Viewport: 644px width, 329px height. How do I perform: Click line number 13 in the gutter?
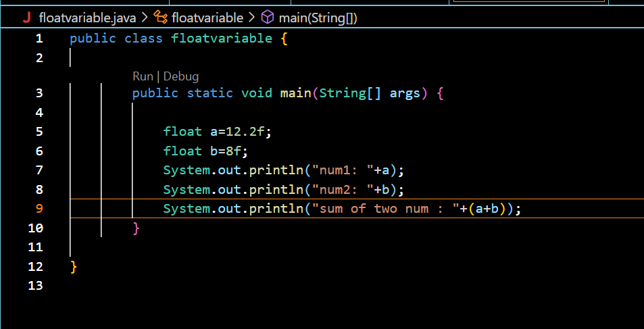point(35,285)
